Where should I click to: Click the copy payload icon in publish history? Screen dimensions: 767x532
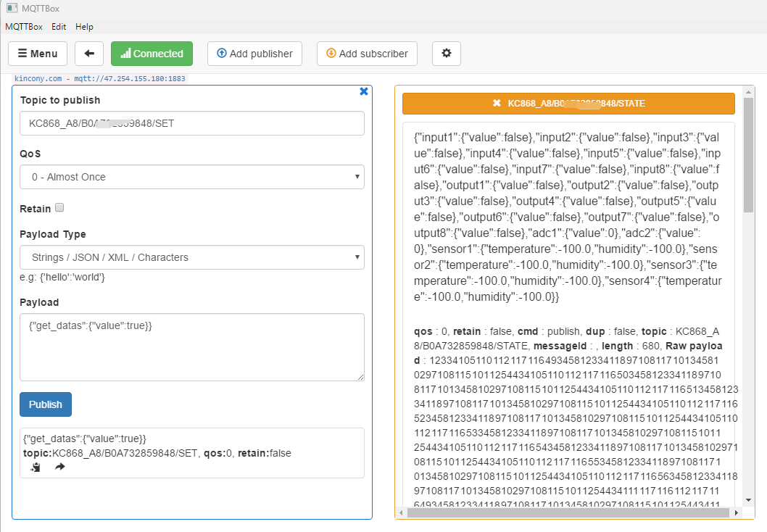(35, 467)
